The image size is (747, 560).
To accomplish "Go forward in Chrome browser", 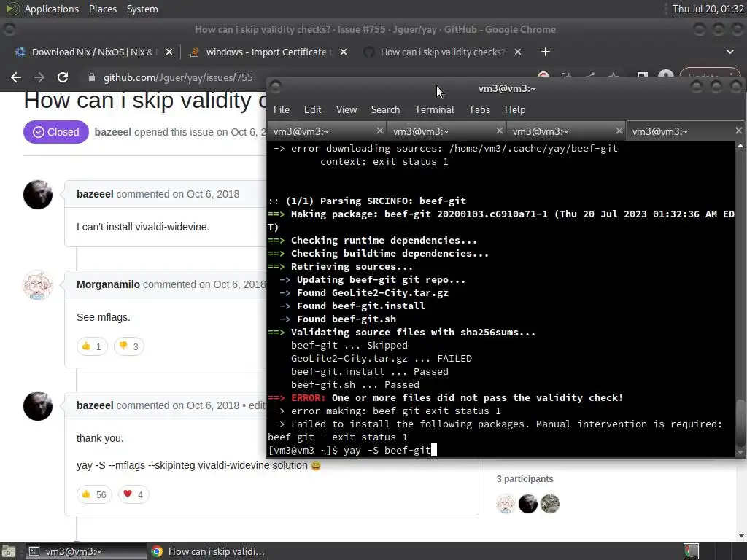I will pyautogui.click(x=39, y=77).
